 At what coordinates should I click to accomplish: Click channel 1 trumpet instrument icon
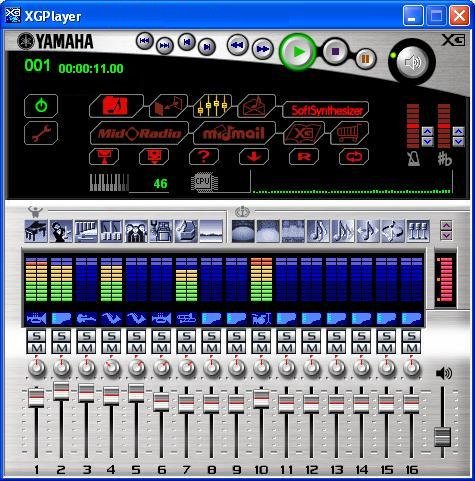click(36, 319)
